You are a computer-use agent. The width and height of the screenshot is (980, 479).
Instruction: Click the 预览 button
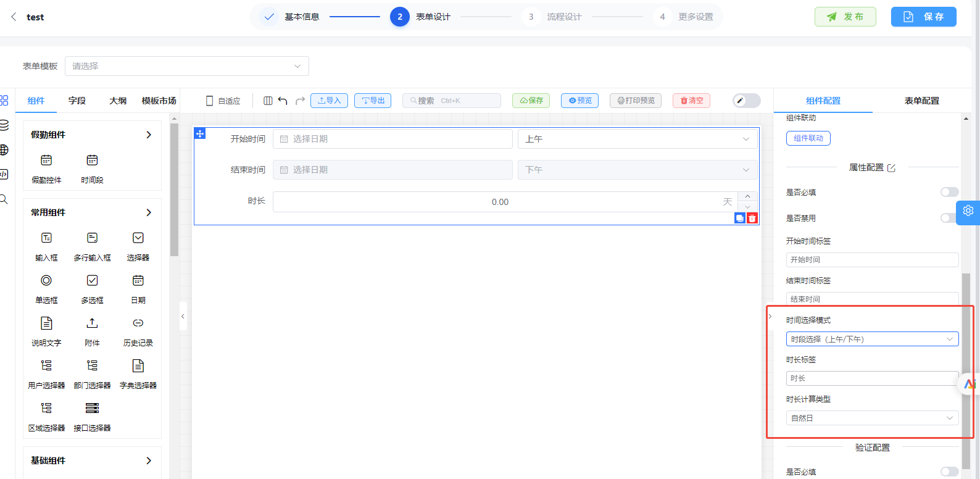(x=579, y=101)
